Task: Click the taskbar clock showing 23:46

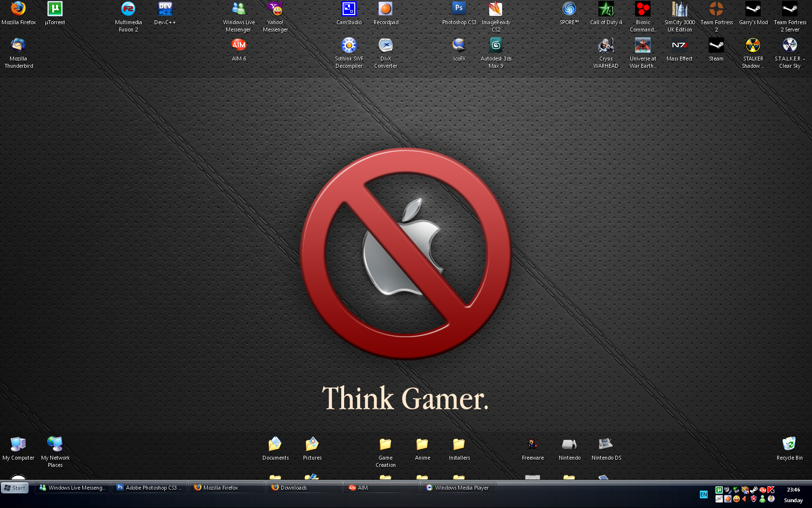Action: tap(793, 490)
